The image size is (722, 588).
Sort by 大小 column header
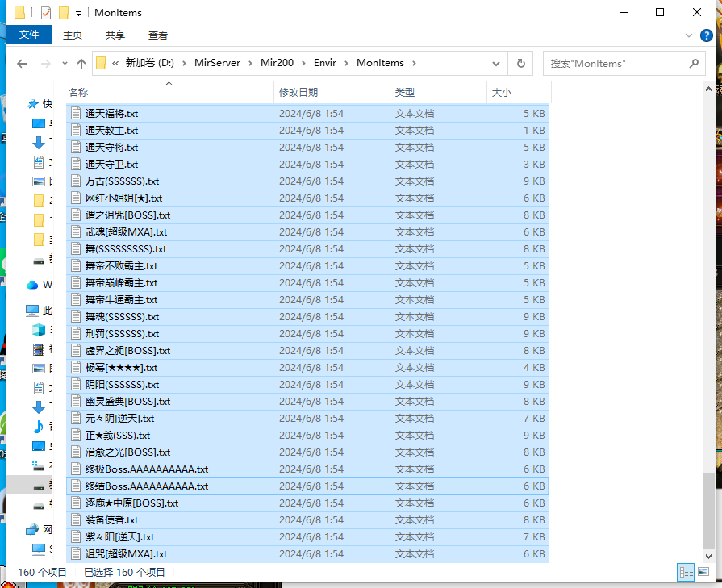[519, 92]
